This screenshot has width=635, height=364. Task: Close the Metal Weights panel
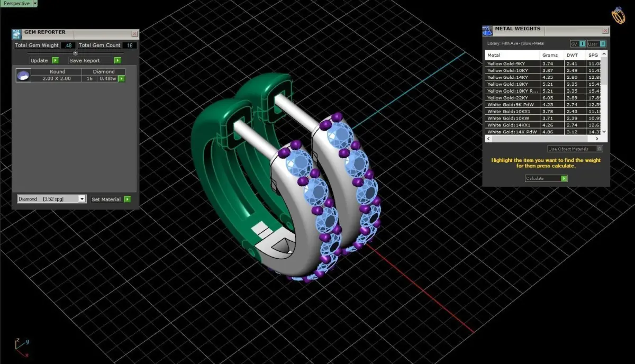coord(605,31)
